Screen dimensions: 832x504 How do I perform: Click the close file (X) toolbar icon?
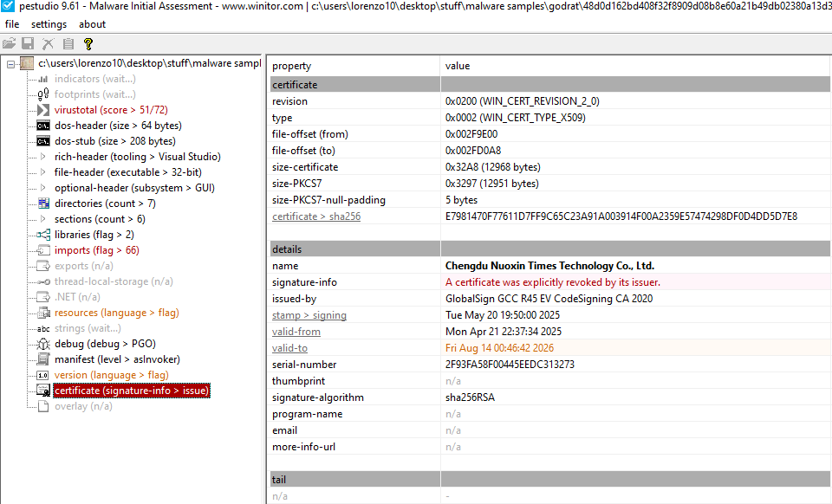(x=48, y=43)
